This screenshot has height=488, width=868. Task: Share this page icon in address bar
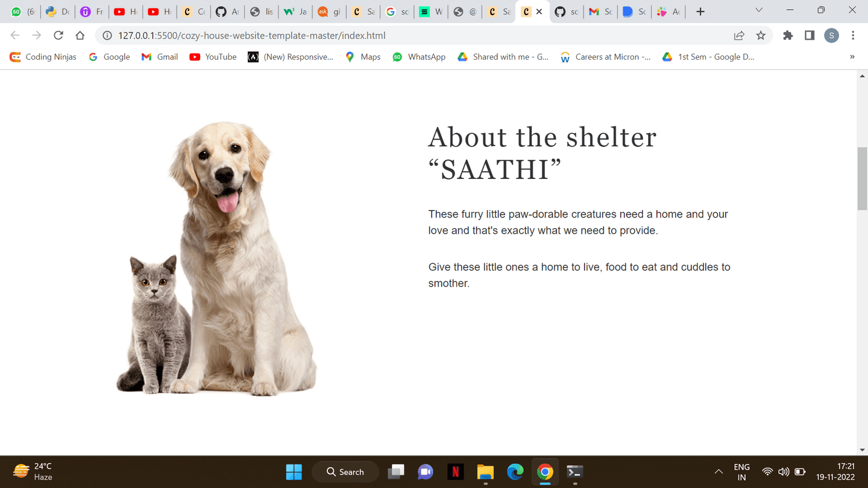(739, 36)
